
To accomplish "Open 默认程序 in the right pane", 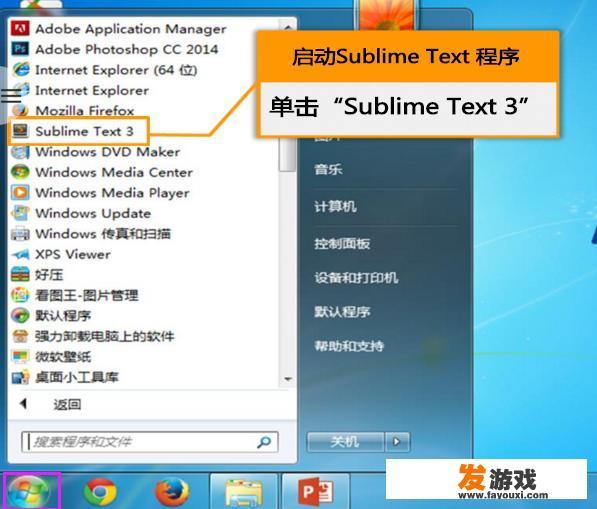I will 342,312.
